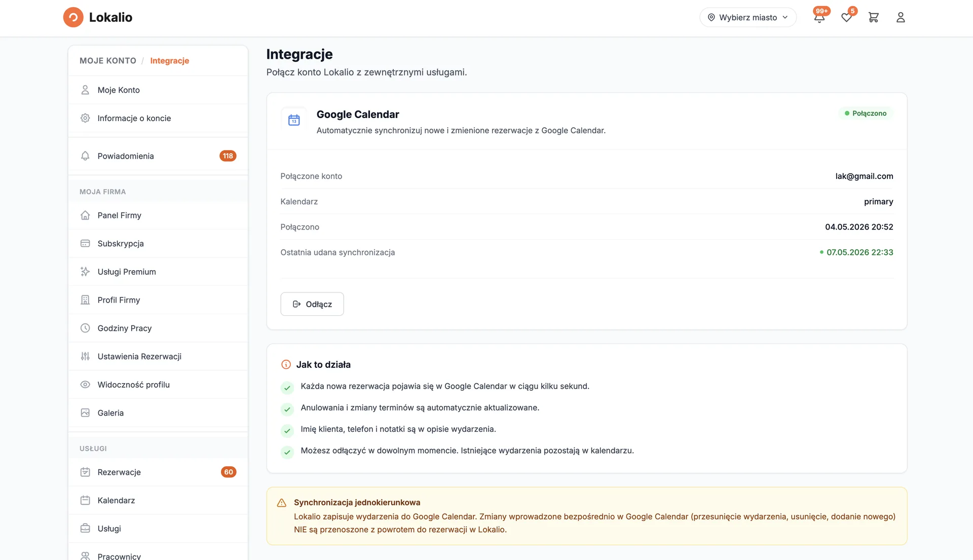
Task: Click the Połączono status badge
Action: click(x=866, y=114)
